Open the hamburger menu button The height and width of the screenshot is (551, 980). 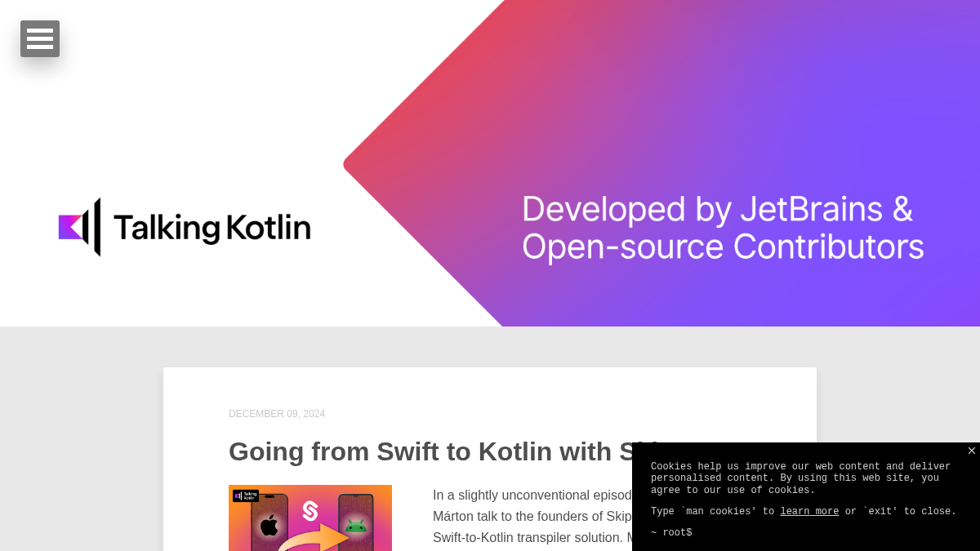coord(40,38)
